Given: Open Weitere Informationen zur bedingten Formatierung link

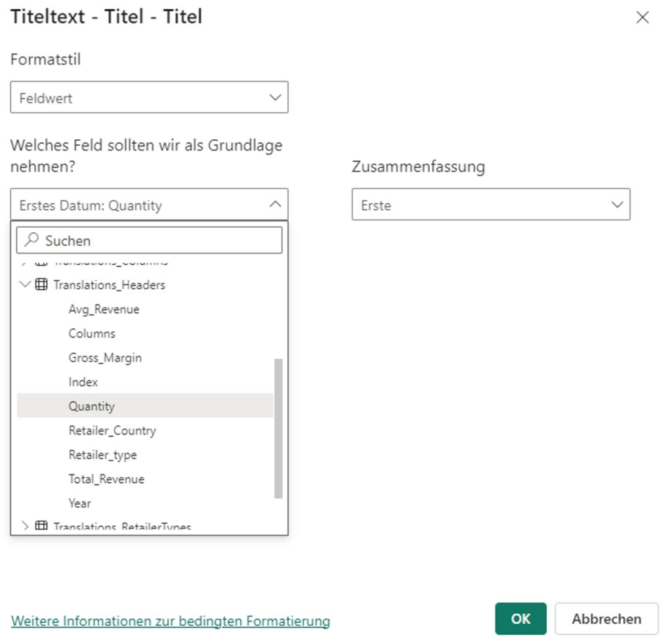Looking at the screenshot, I should pos(171,621).
